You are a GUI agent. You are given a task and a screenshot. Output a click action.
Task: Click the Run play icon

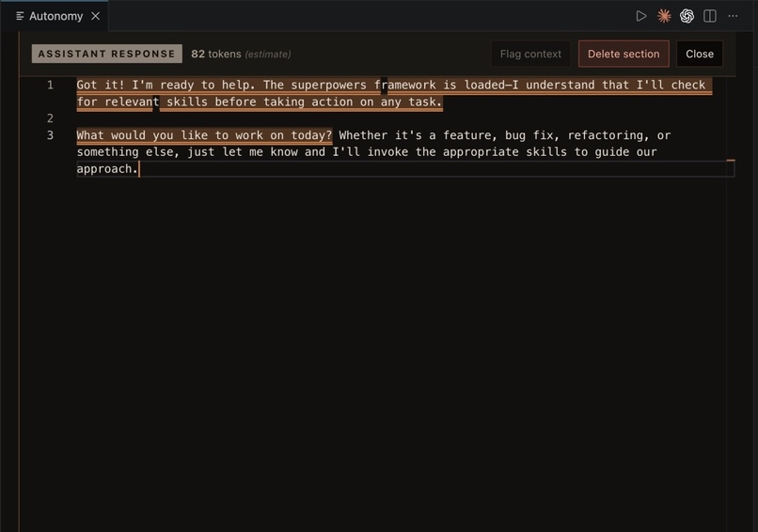641,16
